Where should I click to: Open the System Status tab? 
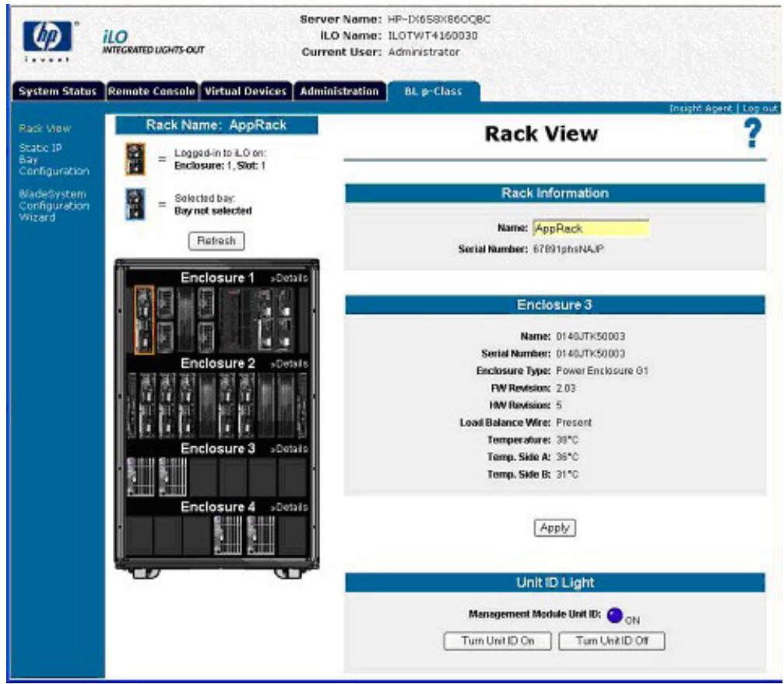pos(58,91)
